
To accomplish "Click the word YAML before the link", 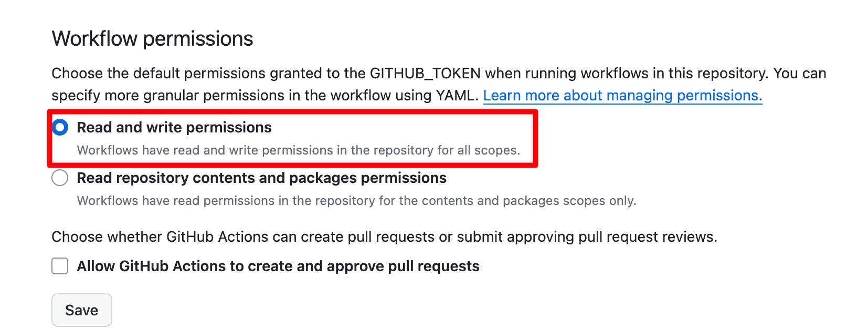I will [x=456, y=96].
